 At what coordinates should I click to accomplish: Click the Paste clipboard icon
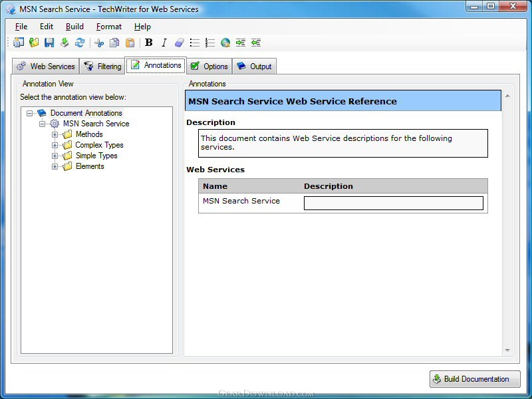[130, 43]
